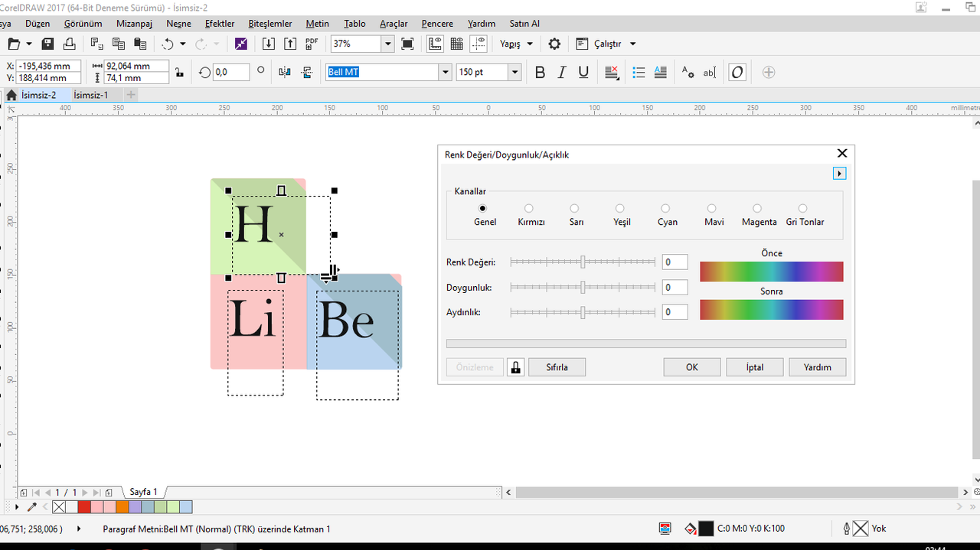Open the Efektler menu

tap(220, 24)
